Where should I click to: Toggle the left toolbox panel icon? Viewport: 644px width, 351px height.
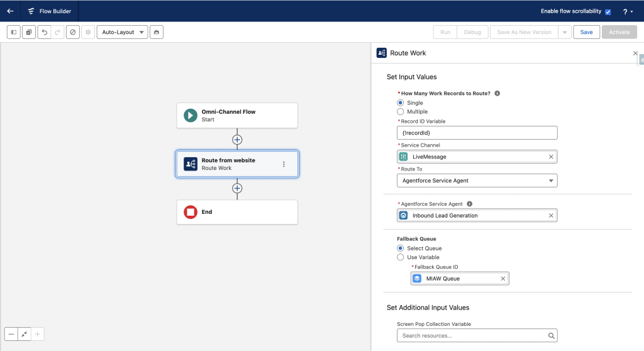click(x=14, y=32)
